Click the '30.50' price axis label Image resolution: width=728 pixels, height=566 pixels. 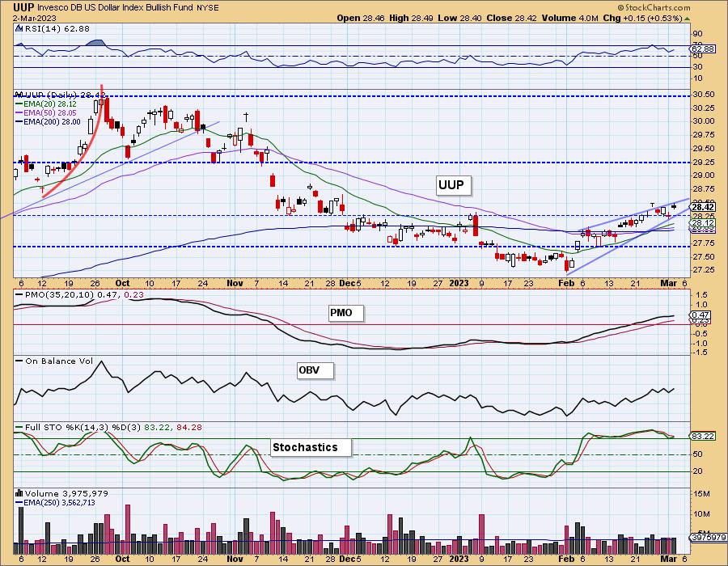(x=704, y=94)
